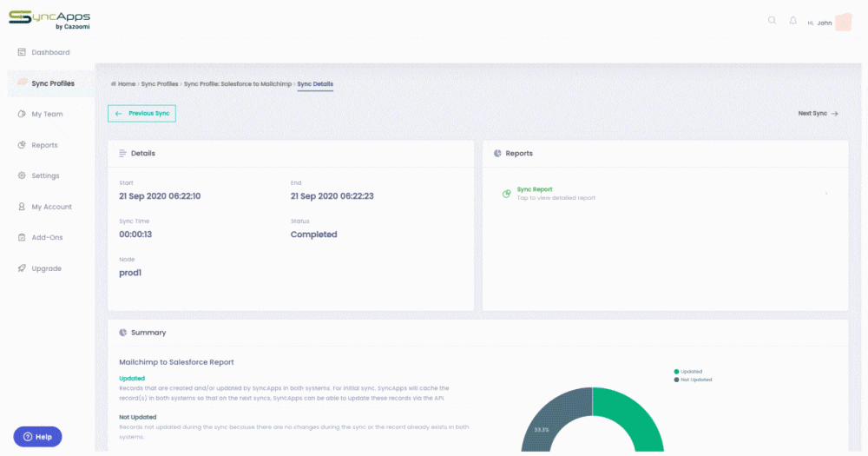Open My Account in the sidebar
Viewport: 868px width, 456px height.
[50, 206]
